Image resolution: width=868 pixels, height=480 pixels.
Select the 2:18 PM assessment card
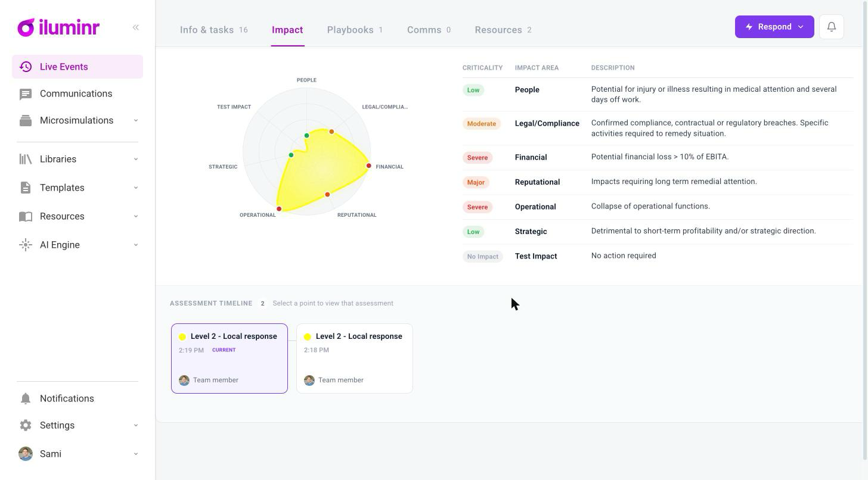[355, 359]
